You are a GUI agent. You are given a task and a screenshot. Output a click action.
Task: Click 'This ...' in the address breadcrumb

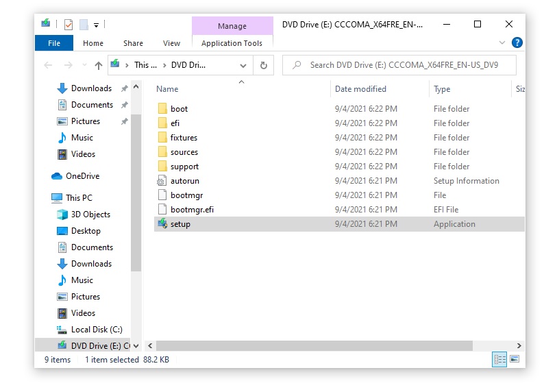[145, 65]
